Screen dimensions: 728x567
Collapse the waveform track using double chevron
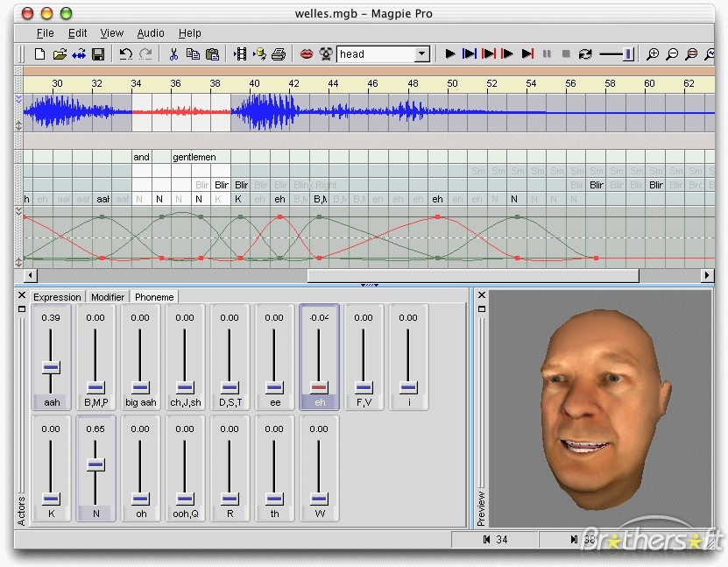coord(19,99)
